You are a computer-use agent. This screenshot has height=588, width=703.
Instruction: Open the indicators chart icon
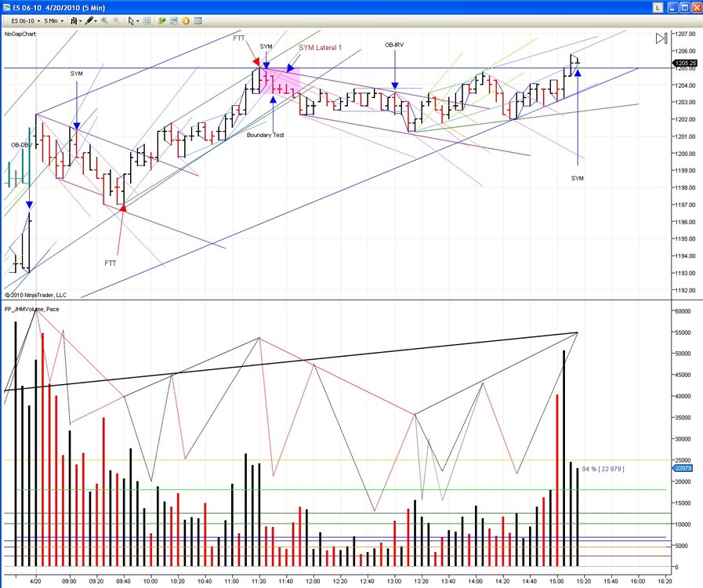[174, 20]
